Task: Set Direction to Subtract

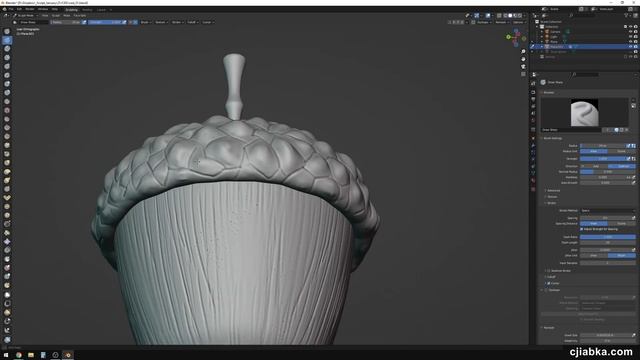Action: coord(622,166)
